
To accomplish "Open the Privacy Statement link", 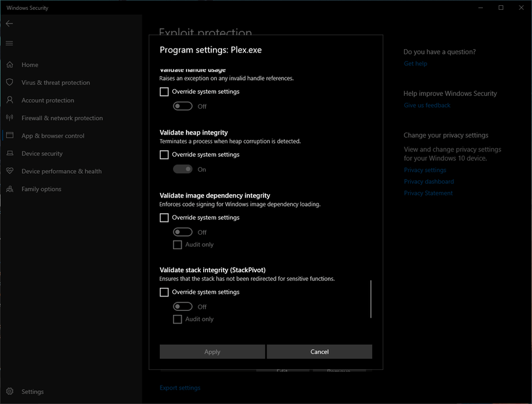I will click(428, 193).
